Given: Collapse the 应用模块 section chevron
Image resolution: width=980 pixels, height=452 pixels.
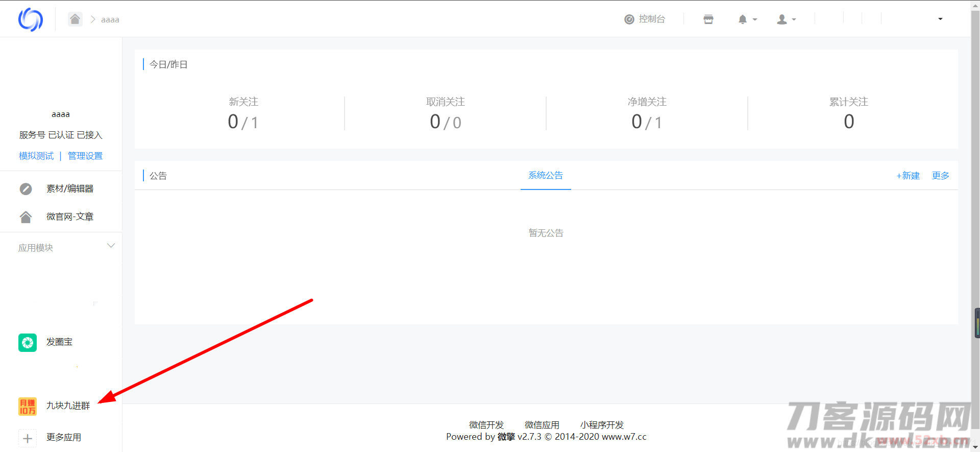Looking at the screenshot, I should (x=111, y=246).
